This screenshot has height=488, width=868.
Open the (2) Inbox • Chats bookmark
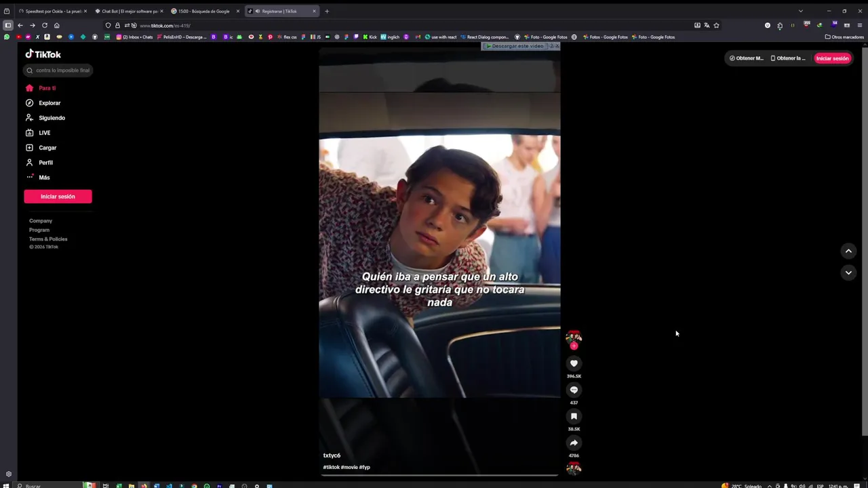(135, 37)
